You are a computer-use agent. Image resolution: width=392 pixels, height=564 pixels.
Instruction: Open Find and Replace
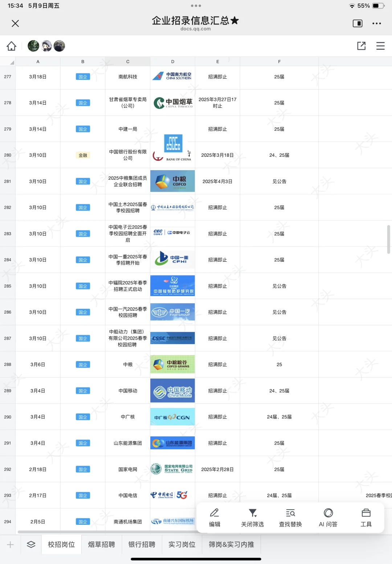290,518
